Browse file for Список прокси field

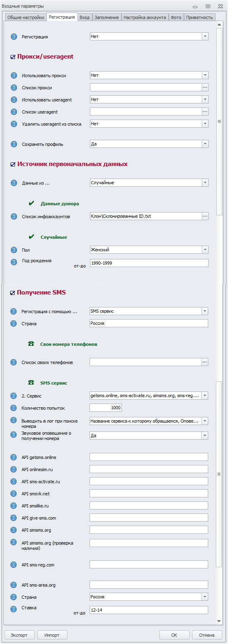pos(205,87)
